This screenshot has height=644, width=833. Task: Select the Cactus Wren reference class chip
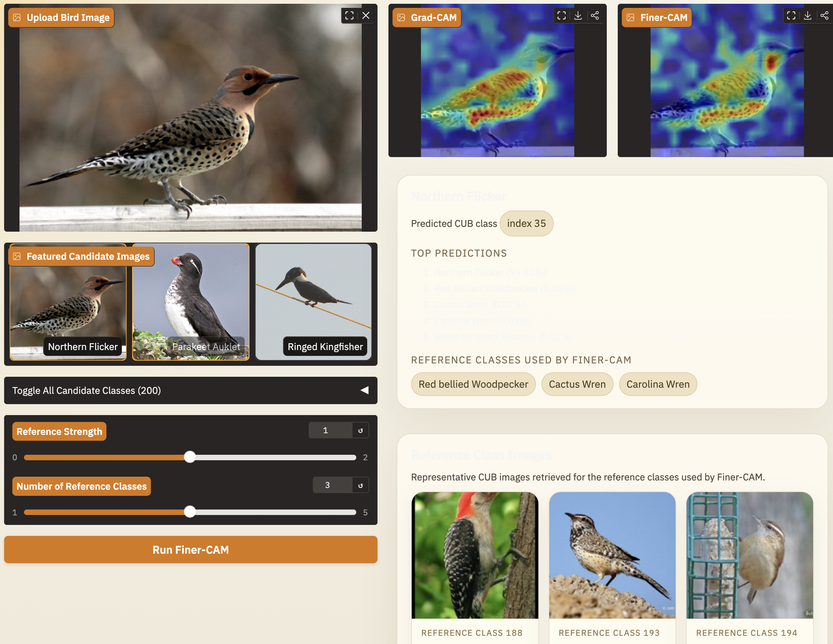coord(577,384)
